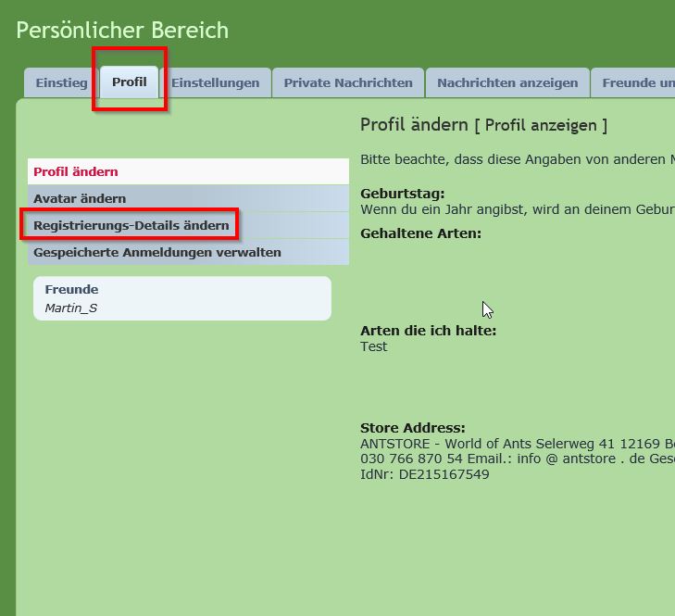Click the Test value under Arten
This screenshot has height=616, width=675.
pyautogui.click(x=373, y=347)
